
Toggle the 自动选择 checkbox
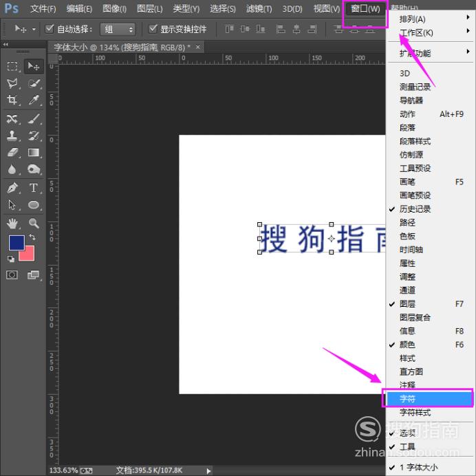click(x=50, y=29)
